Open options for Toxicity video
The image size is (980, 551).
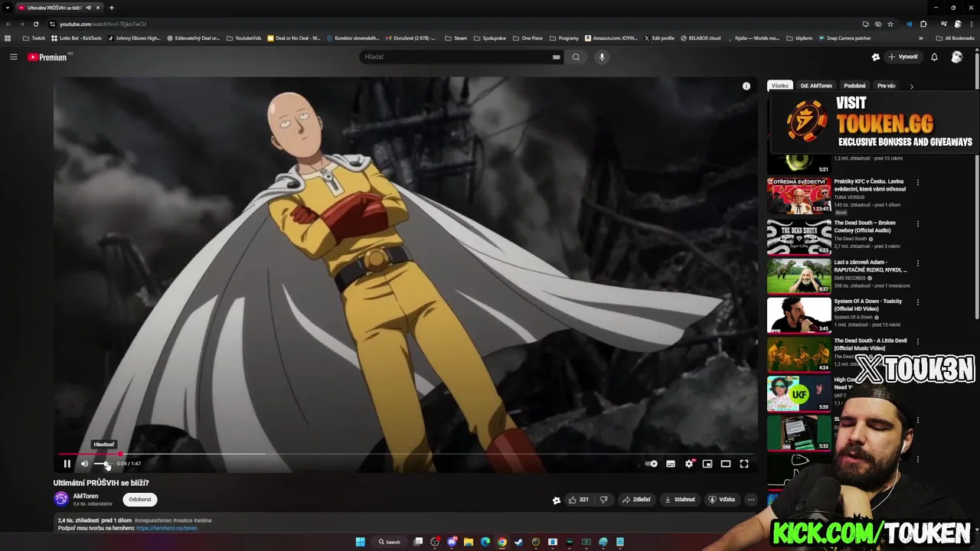click(x=918, y=302)
